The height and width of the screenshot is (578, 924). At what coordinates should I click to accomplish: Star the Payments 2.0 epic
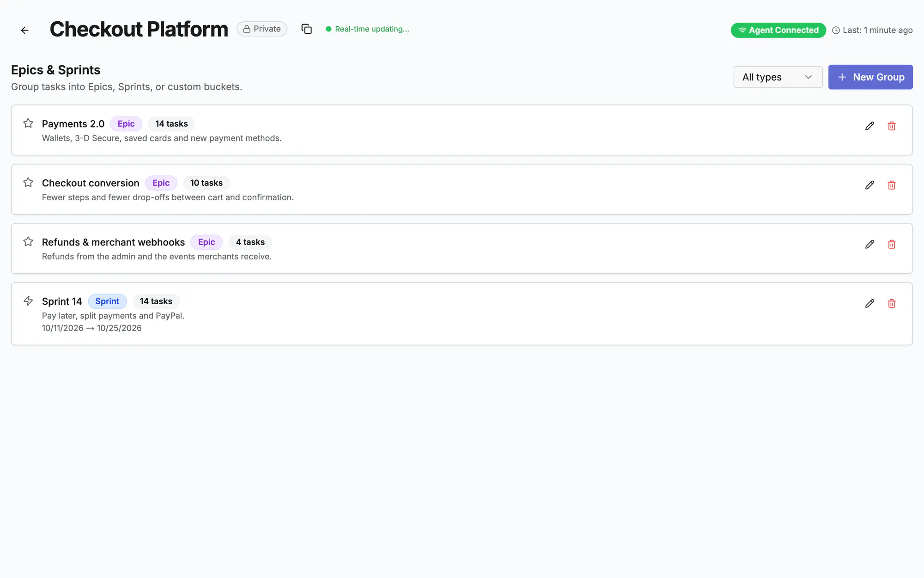(x=28, y=123)
